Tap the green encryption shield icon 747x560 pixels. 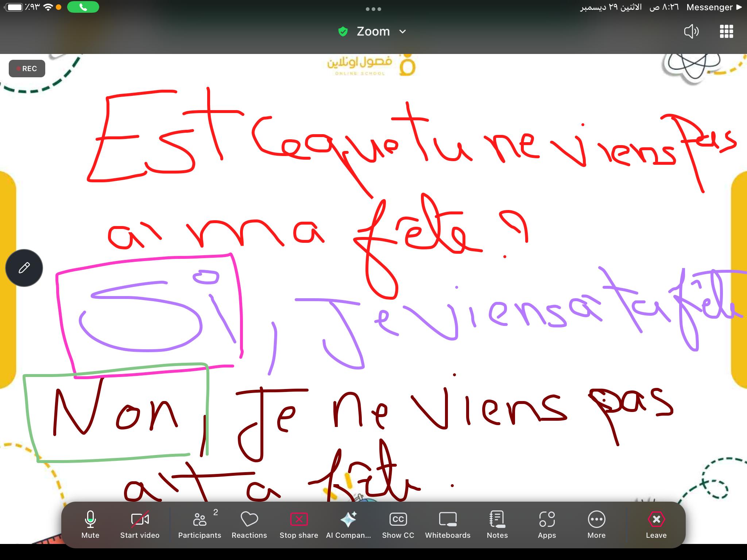point(343,32)
